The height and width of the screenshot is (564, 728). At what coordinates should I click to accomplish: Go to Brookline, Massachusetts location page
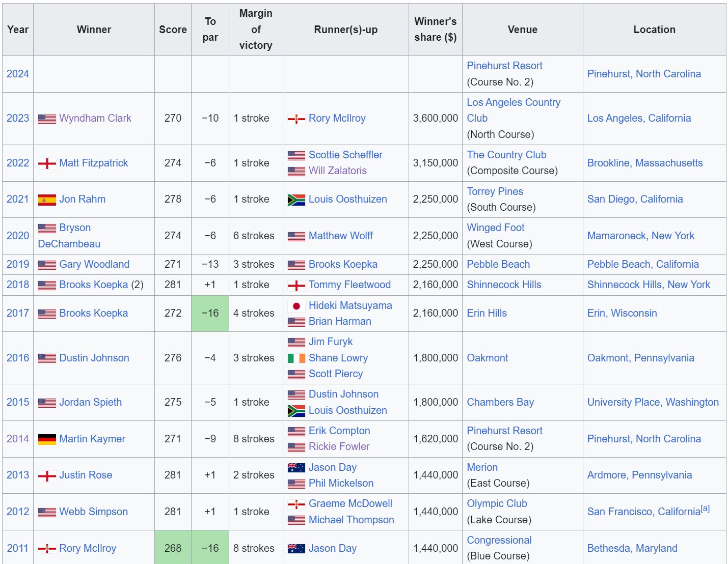[644, 163]
